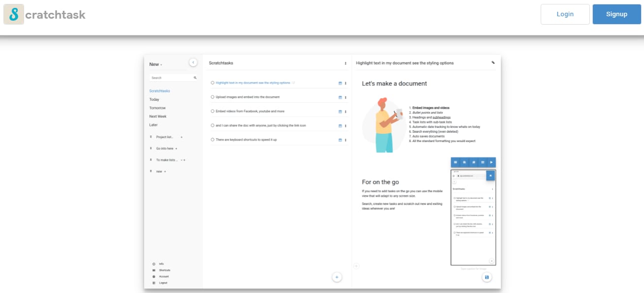The height and width of the screenshot is (293, 644).
Task: Click the play icon in blue image toolbar
Action: tap(491, 162)
